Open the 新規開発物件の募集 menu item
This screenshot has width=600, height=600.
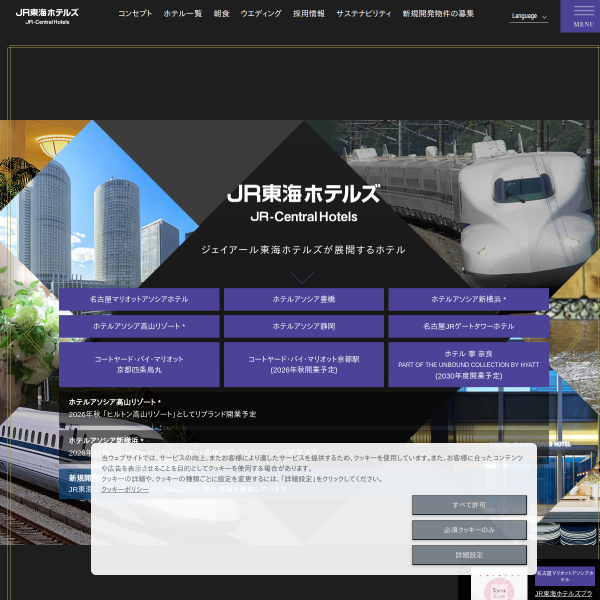point(438,14)
